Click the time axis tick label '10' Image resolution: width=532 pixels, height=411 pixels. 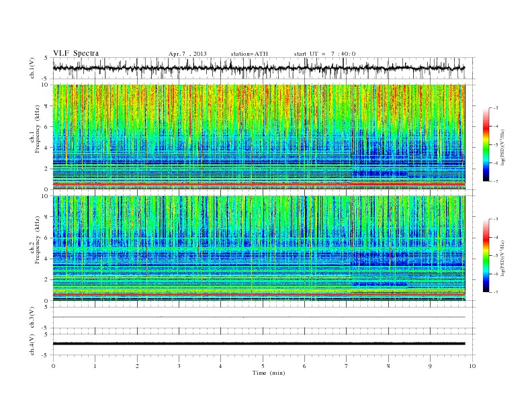tap(472, 366)
